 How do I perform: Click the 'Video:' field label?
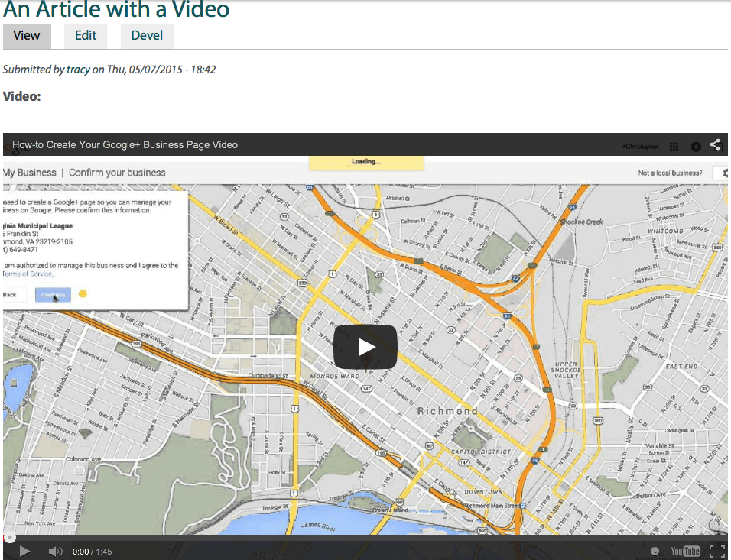point(22,96)
